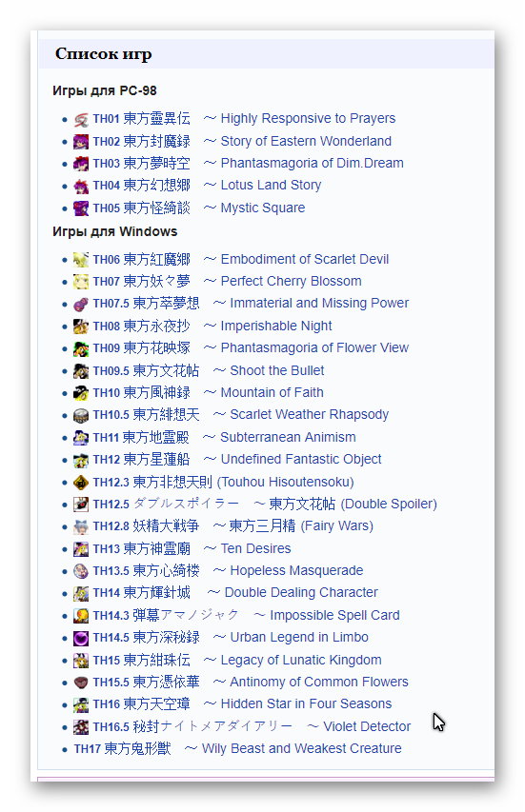Image resolution: width=525 pixels, height=812 pixels.
Task: Click the TH13.5 mask icon
Action: coord(81,571)
